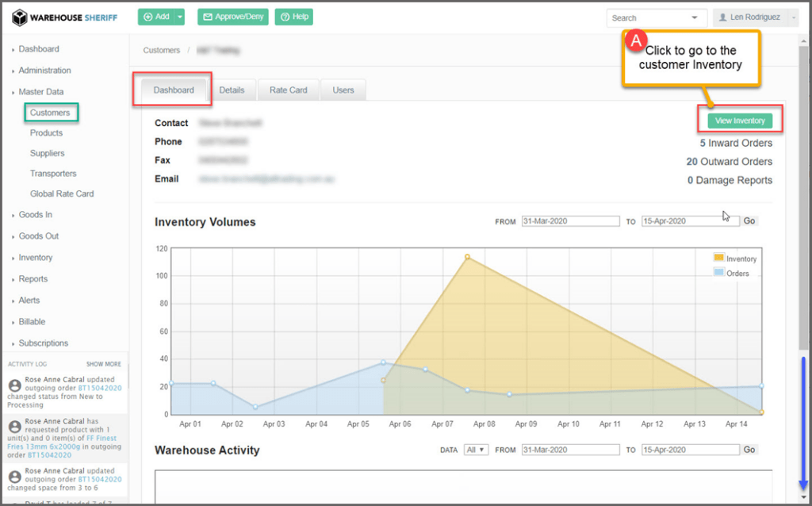Select Products in the Master Data menu
This screenshot has height=506, width=812.
[x=46, y=132]
